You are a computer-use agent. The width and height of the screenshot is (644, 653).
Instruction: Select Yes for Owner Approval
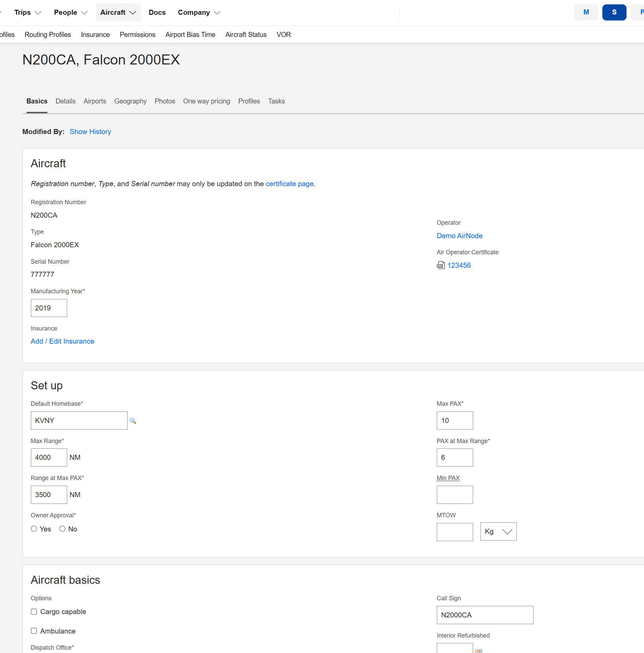coord(34,529)
